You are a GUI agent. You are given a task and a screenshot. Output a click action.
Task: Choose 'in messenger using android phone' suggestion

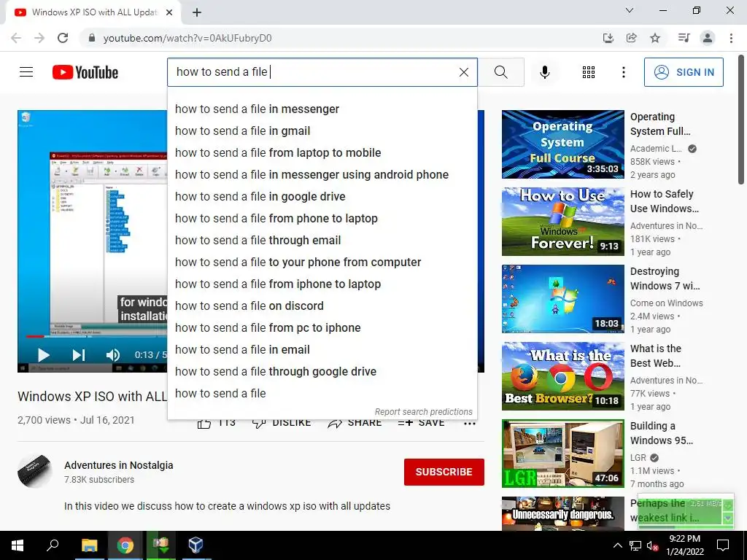(x=322, y=175)
